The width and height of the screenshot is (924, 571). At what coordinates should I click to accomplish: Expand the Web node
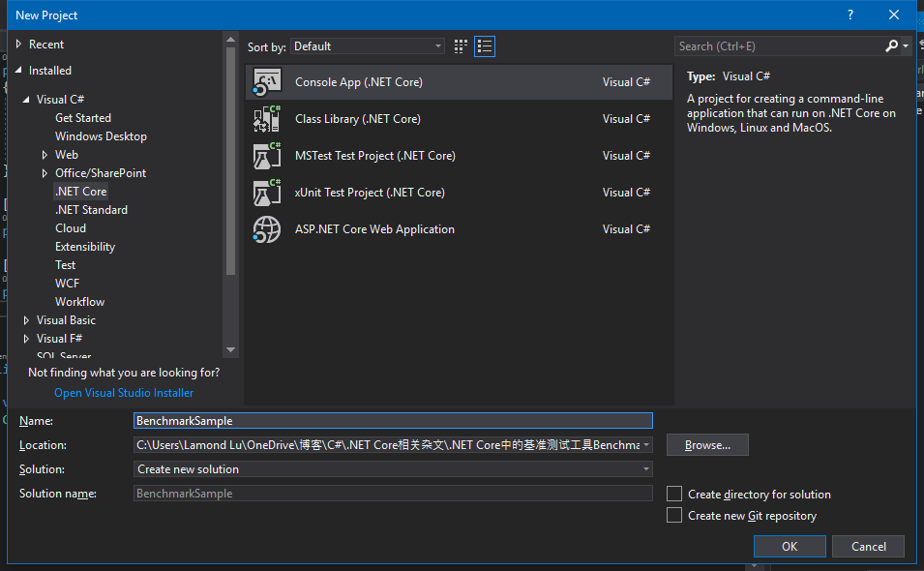(45, 155)
